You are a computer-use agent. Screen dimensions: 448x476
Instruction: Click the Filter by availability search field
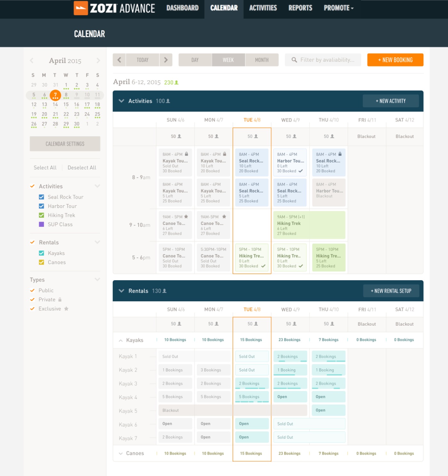coord(327,60)
